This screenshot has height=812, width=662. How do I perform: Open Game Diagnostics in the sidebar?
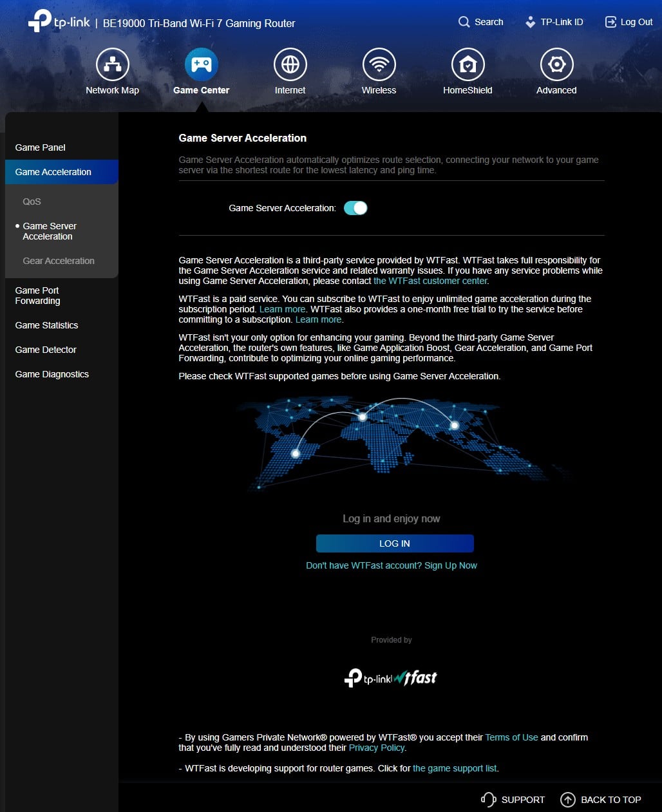point(52,374)
